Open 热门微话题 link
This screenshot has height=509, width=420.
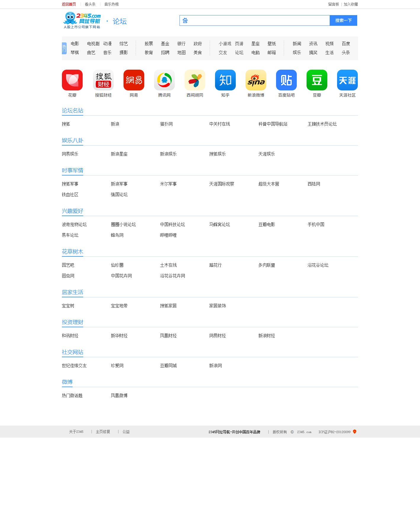pyautogui.click(x=72, y=395)
